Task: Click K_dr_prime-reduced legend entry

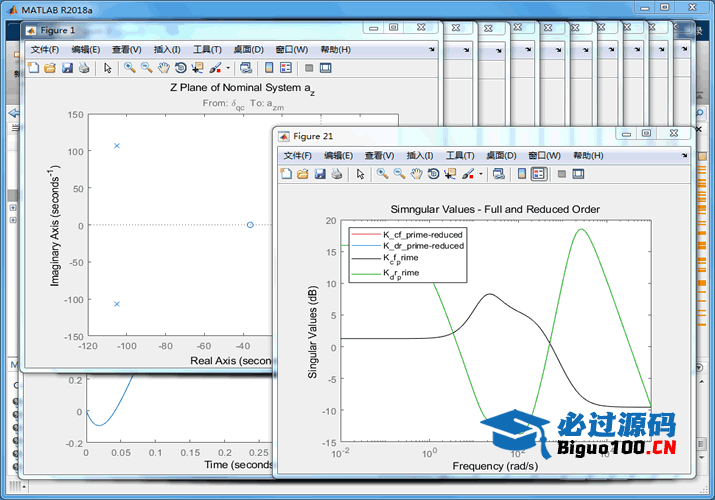Action: pyautogui.click(x=424, y=246)
